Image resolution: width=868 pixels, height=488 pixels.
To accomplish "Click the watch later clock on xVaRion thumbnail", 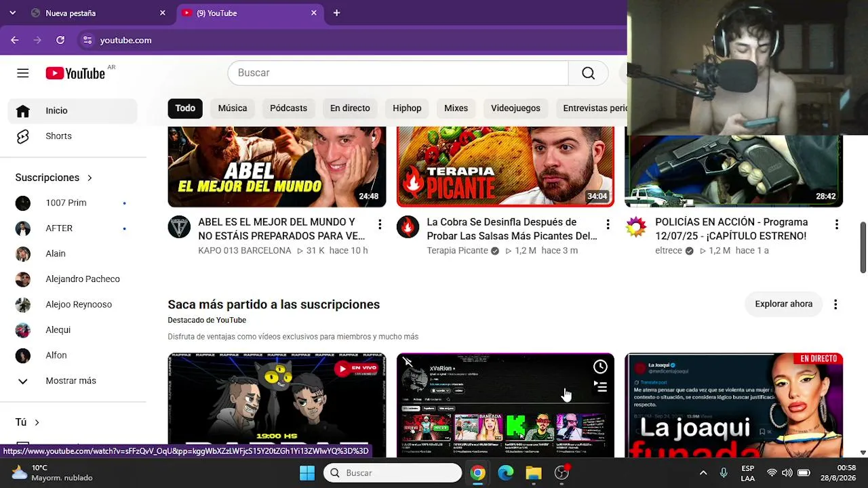I will tap(600, 367).
